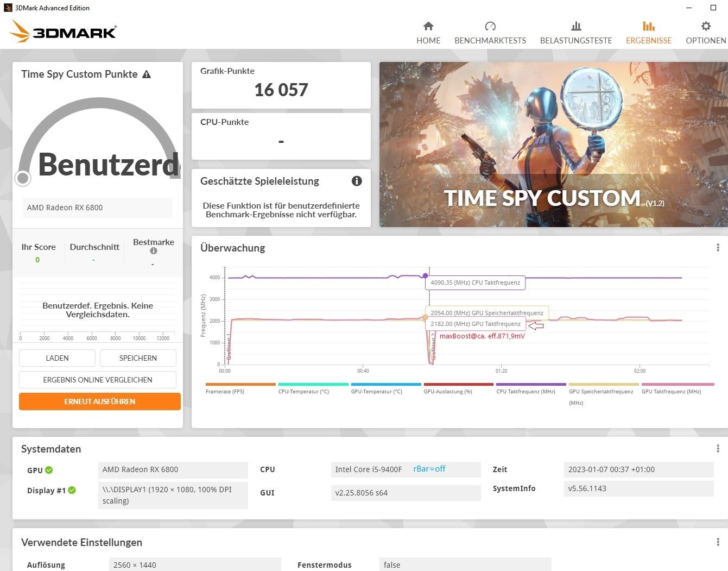Maximize the 3DMark window

point(713,8)
